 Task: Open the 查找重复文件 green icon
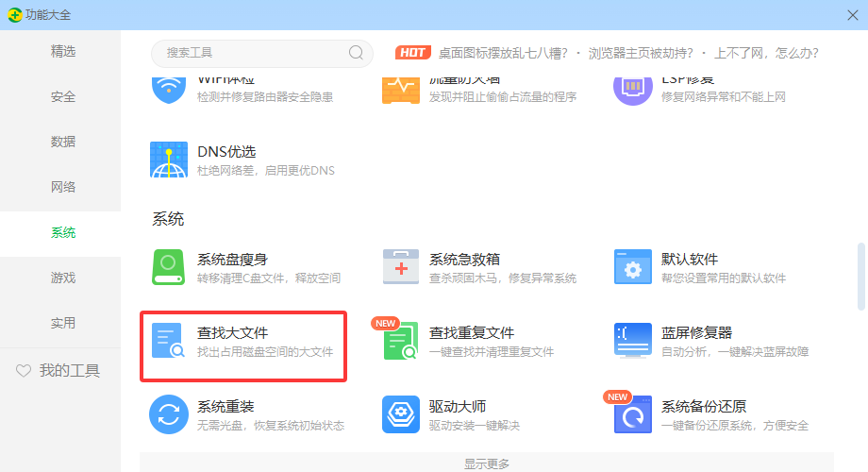pos(401,341)
